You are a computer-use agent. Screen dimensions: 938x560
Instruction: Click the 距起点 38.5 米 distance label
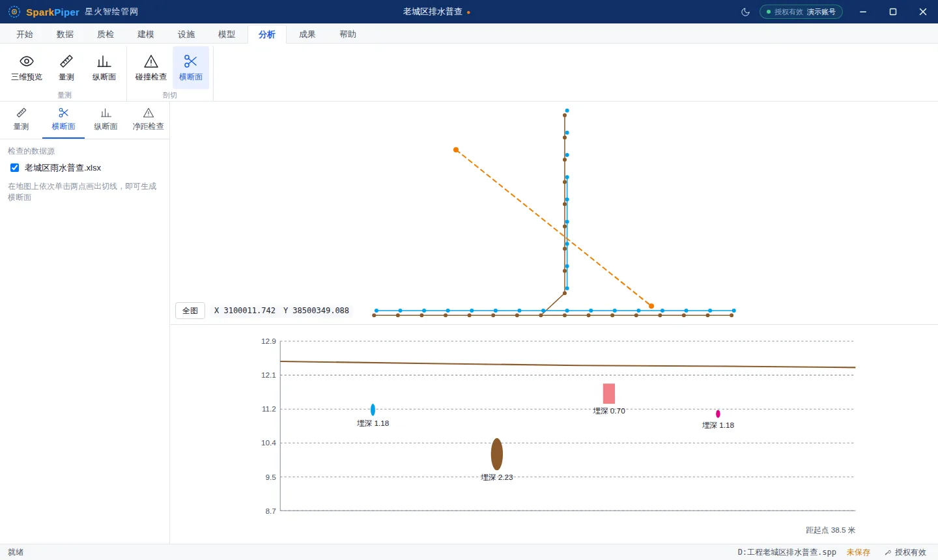coord(831,530)
